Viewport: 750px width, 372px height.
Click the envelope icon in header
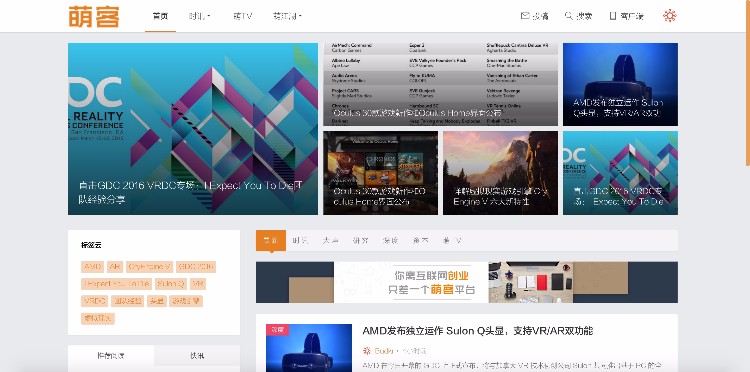pos(525,16)
